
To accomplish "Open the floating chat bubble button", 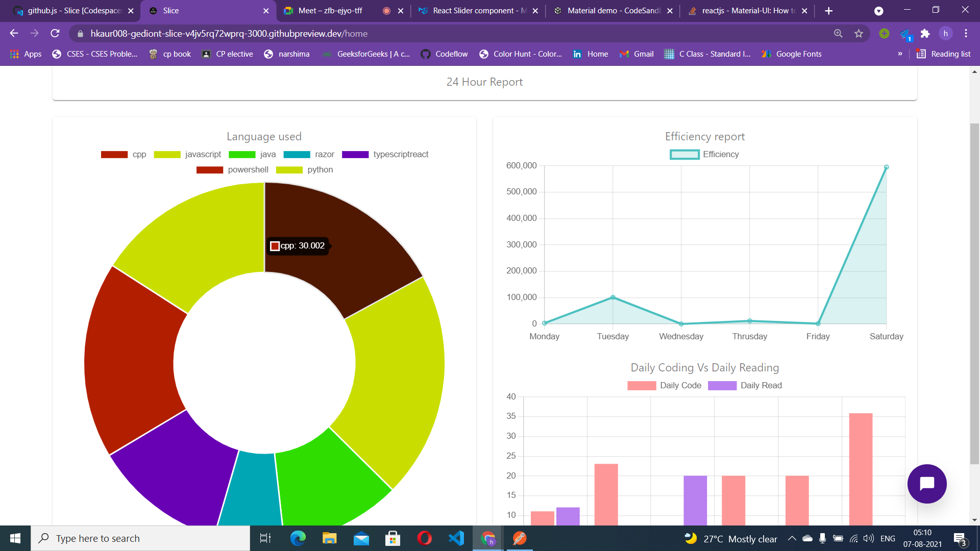I will point(926,484).
